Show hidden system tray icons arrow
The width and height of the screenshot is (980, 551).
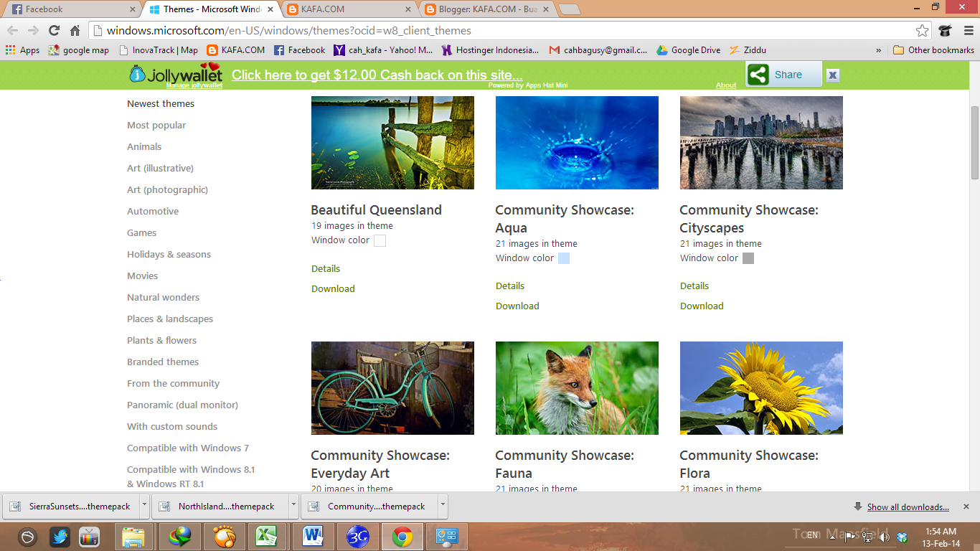click(832, 536)
